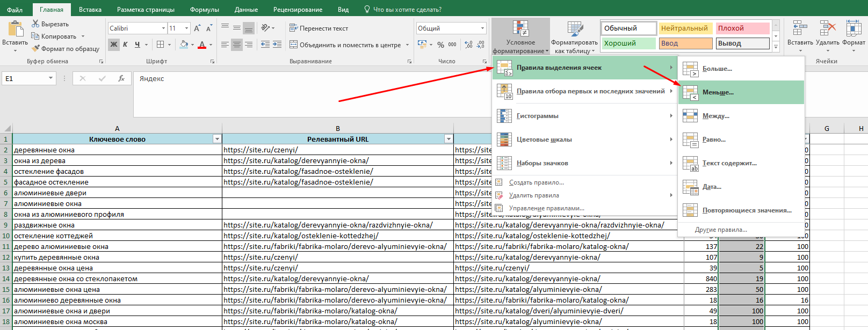
Task: Open the Файл tab
Action: pyautogui.click(x=15, y=10)
